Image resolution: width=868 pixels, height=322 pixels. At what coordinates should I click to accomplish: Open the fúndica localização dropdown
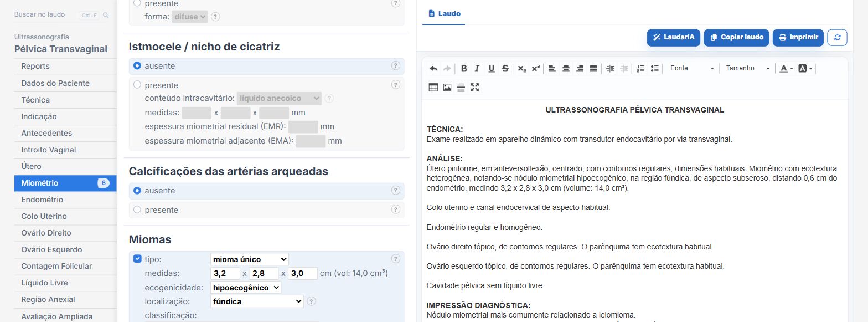pyautogui.click(x=257, y=301)
